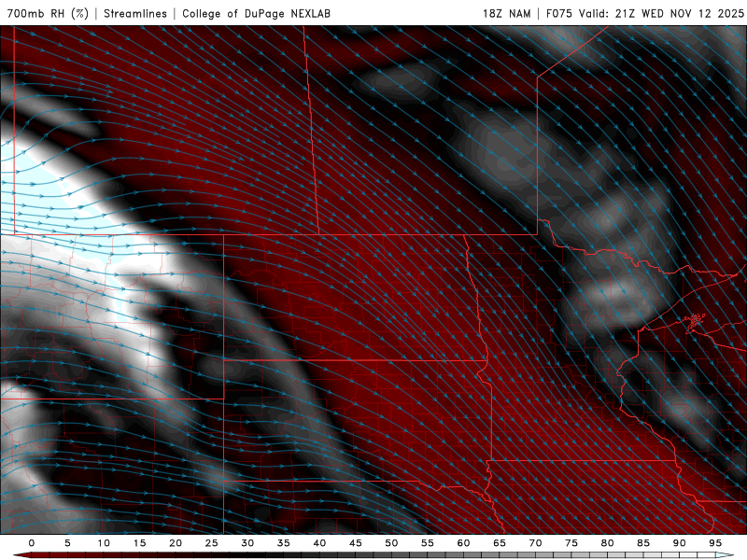The width and height of the screenshot is (747, 560).
Task: Click the 25 value on colorbar
Action: (x=212, y=543)
